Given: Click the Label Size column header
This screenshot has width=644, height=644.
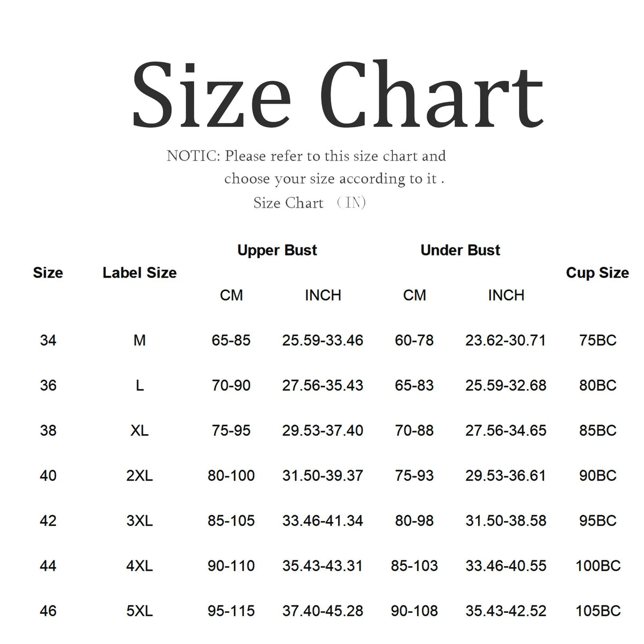Looking at the screenshot, I should pyautogui.click(x=140, y=273).
